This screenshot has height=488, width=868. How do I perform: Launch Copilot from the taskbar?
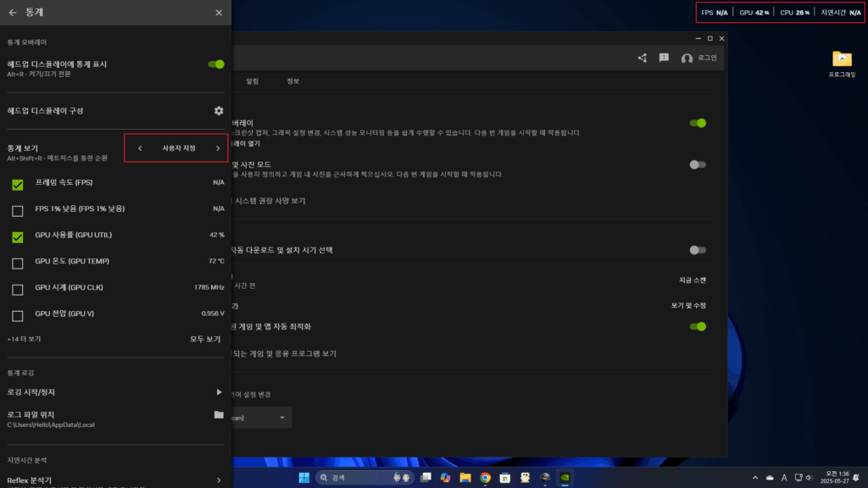pos(446,478)
